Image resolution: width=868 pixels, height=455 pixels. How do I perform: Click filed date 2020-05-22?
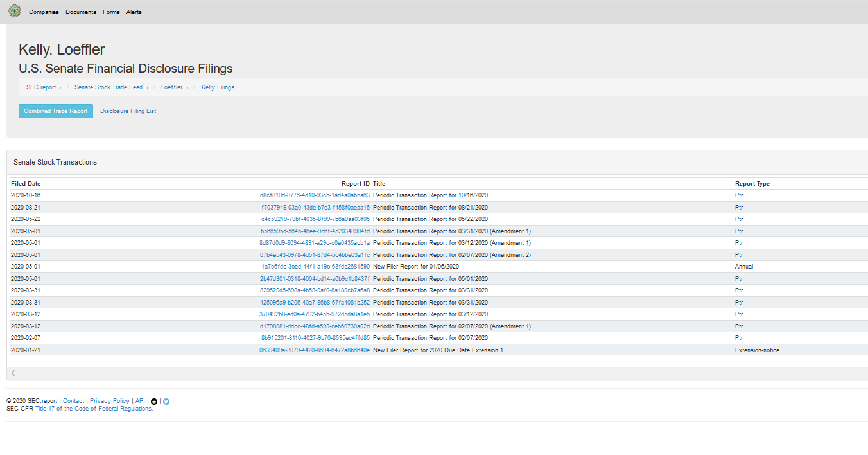point(26,219)
